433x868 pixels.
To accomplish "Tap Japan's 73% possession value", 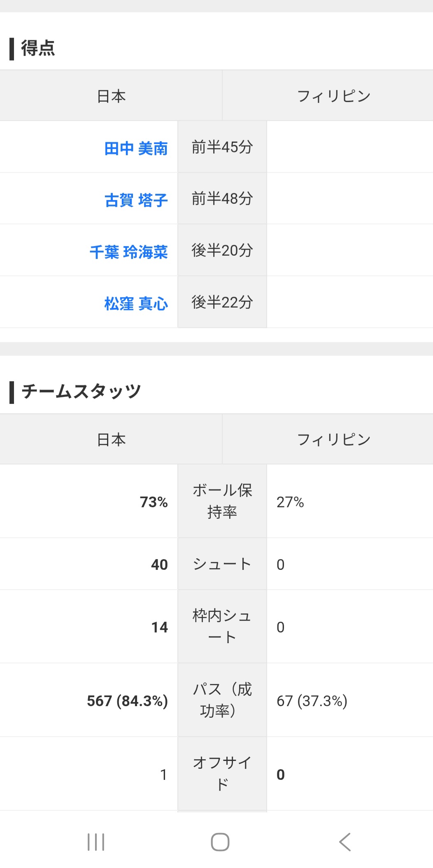I will pos(154,502).
